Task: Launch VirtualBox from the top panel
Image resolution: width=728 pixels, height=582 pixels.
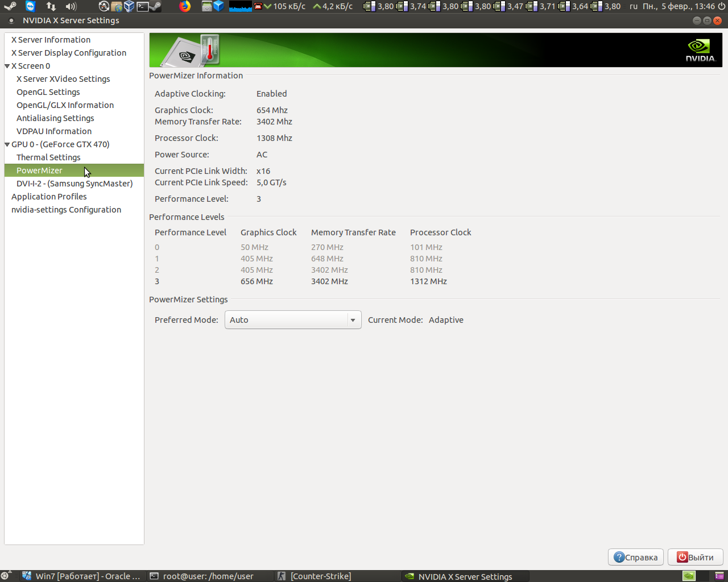Action: point(129,6)
